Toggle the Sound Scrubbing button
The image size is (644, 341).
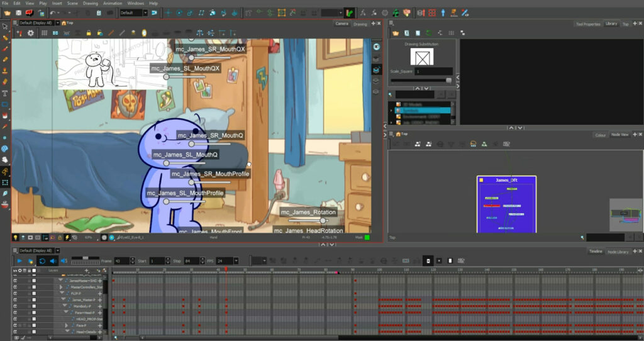point(64,261)
